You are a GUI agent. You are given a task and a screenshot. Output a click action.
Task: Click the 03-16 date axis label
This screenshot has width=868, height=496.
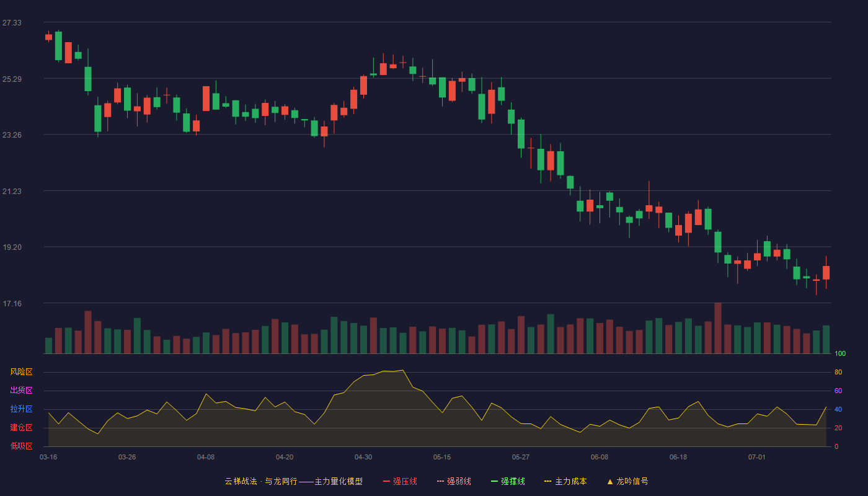tap(48, 457)
